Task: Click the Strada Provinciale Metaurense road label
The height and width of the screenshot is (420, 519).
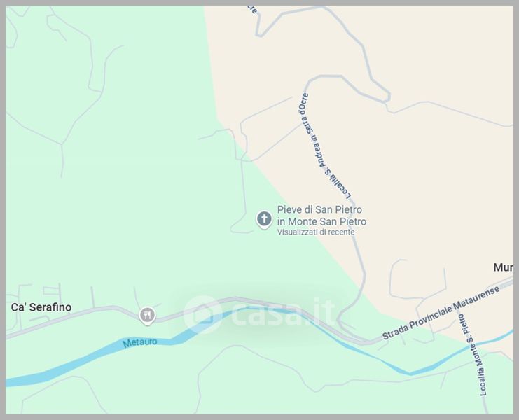Action: (x=441, y=313)
